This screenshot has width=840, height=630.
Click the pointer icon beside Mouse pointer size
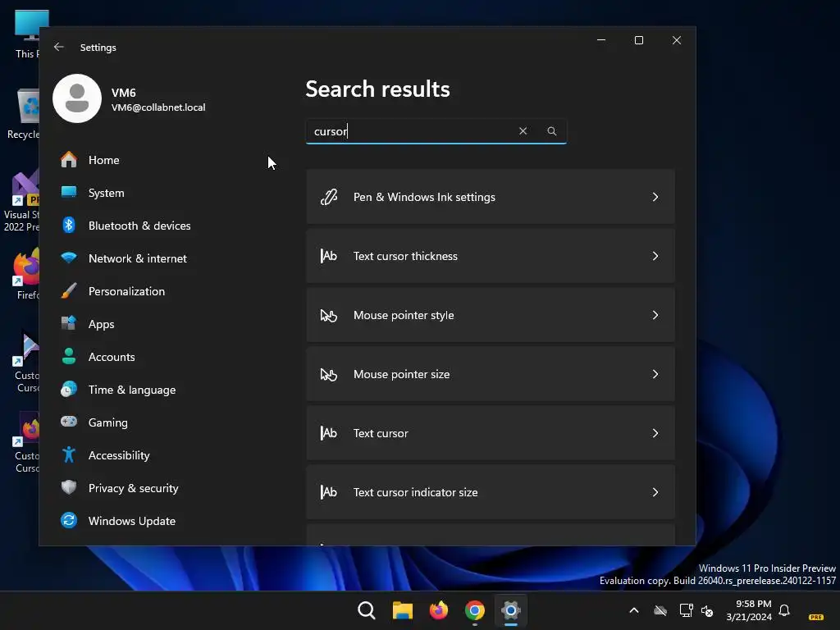click(329, 374)
